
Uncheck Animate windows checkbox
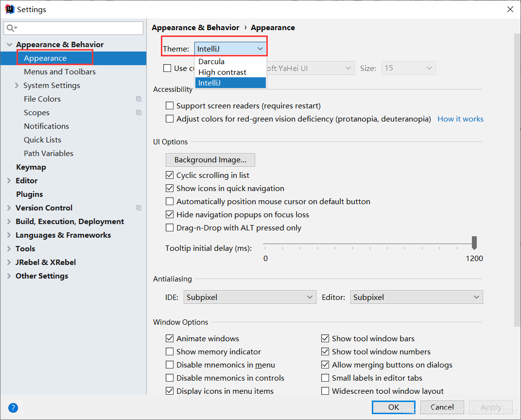[170, 338]
